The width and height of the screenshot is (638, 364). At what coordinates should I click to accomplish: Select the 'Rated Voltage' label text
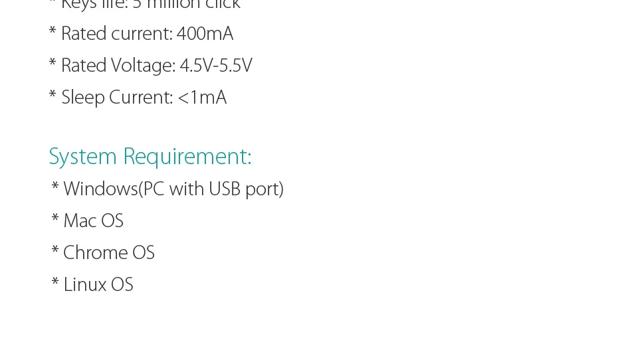pos(118,66)
